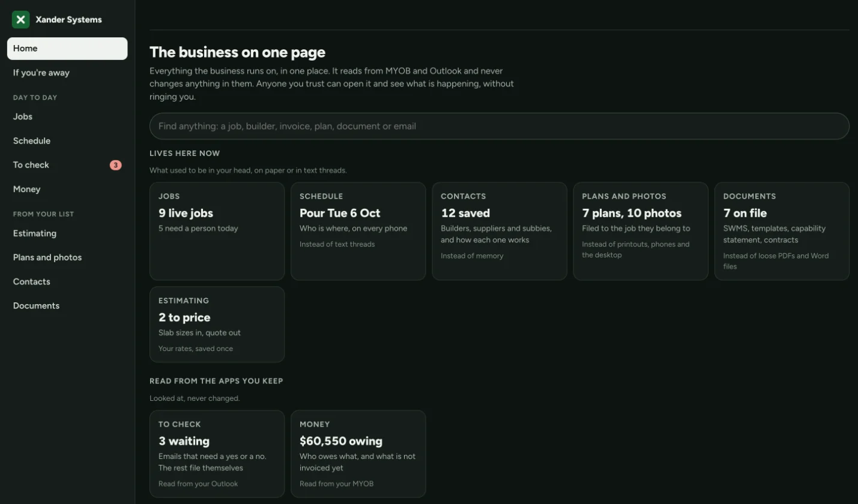The image size is (858, 504).
Task: Navigate to Estimating in the sidebar
Action: pos(67,233)
